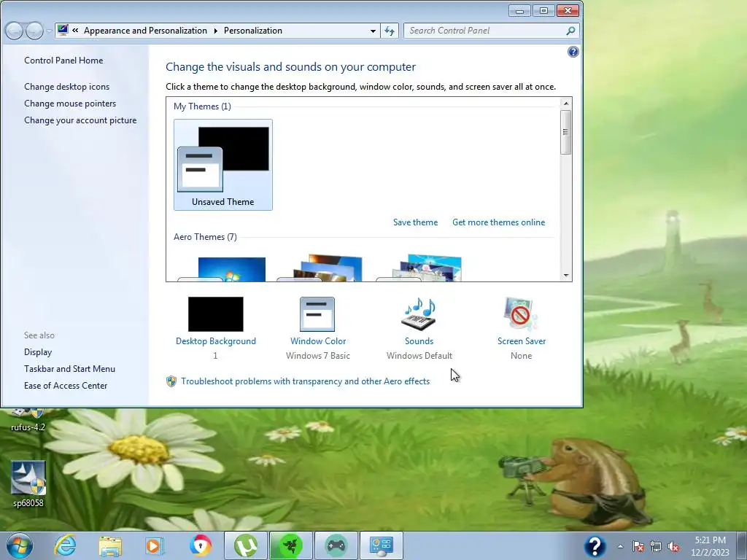Open the game controller app in taskbar
This screenshot has height=560, width=747.
pos(336,545)
